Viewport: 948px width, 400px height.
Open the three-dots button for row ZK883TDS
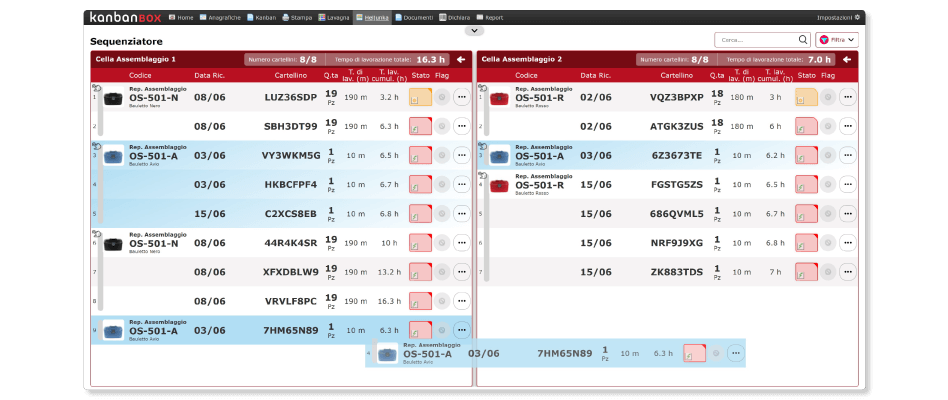click(847, 271)
